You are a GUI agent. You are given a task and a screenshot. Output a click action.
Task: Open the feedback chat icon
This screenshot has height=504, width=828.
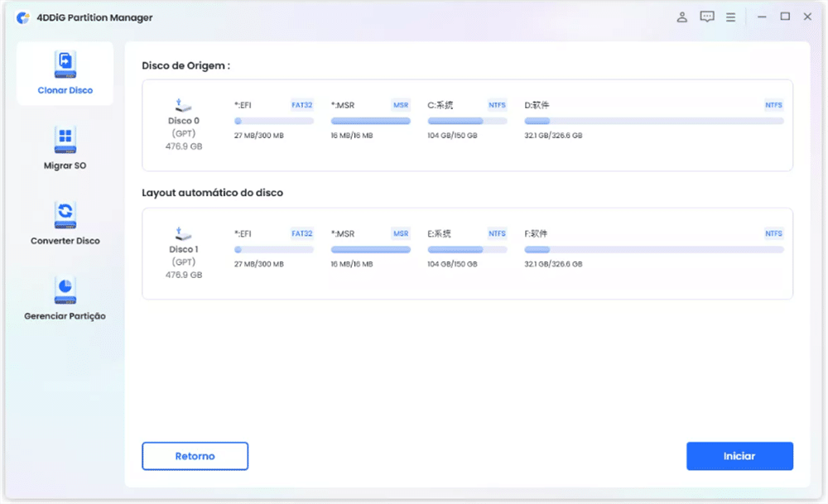(706, 17)
